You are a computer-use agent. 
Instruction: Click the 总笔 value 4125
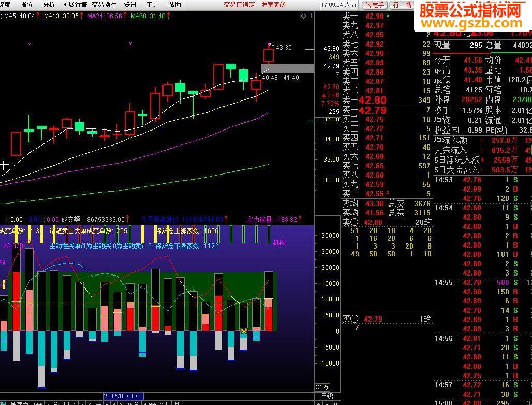point(474,90)
